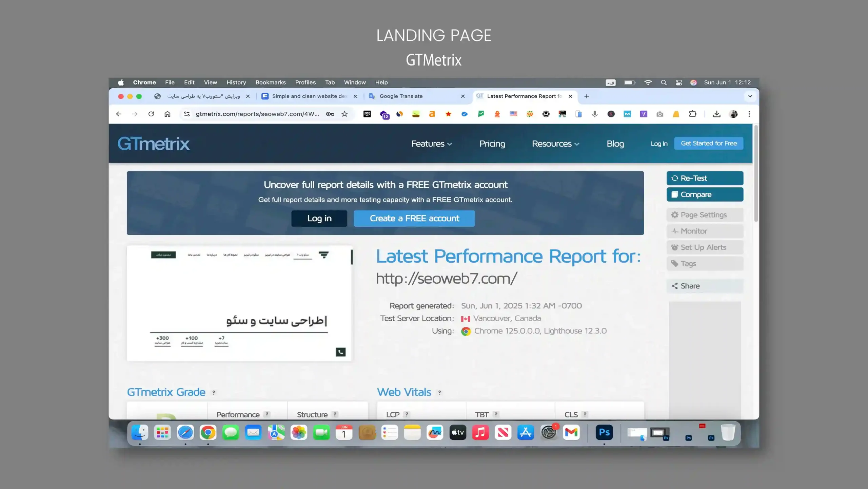Click the camera extension icon in toolbar
The height and width of the screenshot is (489, 868).
660,114
